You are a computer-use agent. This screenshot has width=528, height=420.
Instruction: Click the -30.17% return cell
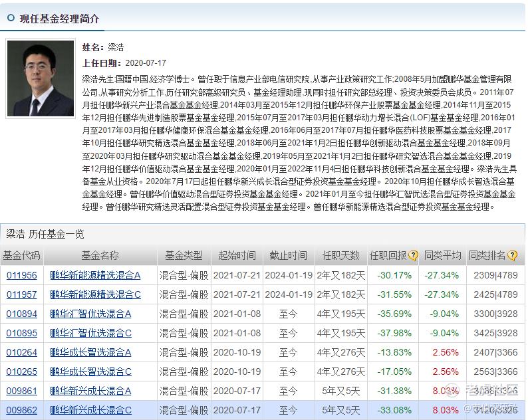394,275
